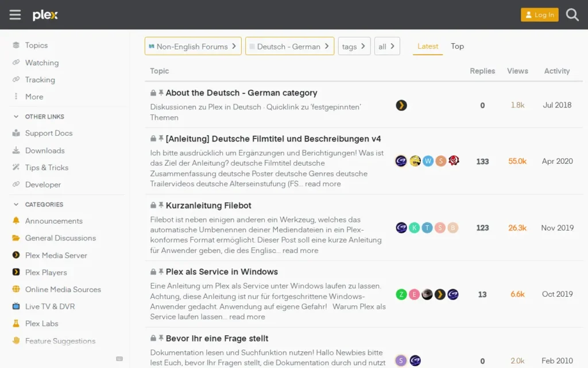The image size is (588, 368).
Task: Click the Nov 2019 activity date
Action: (x=557, y=228)
